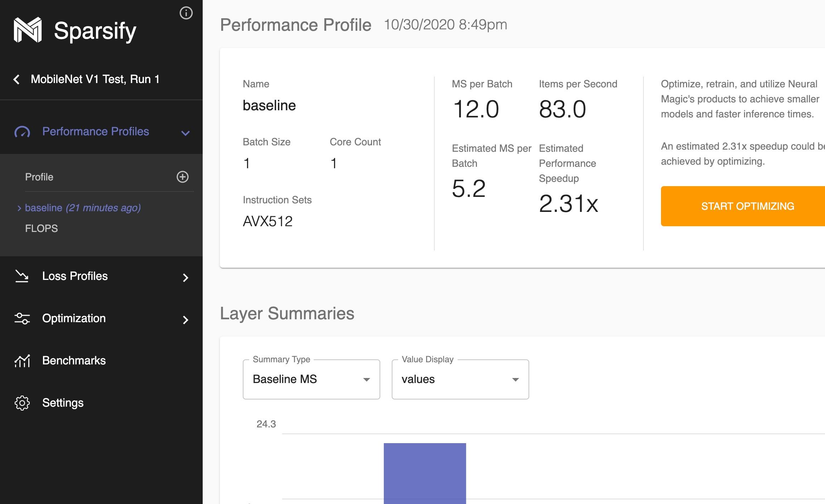Toggle FLOPS display under baseline

click(41, 228)
